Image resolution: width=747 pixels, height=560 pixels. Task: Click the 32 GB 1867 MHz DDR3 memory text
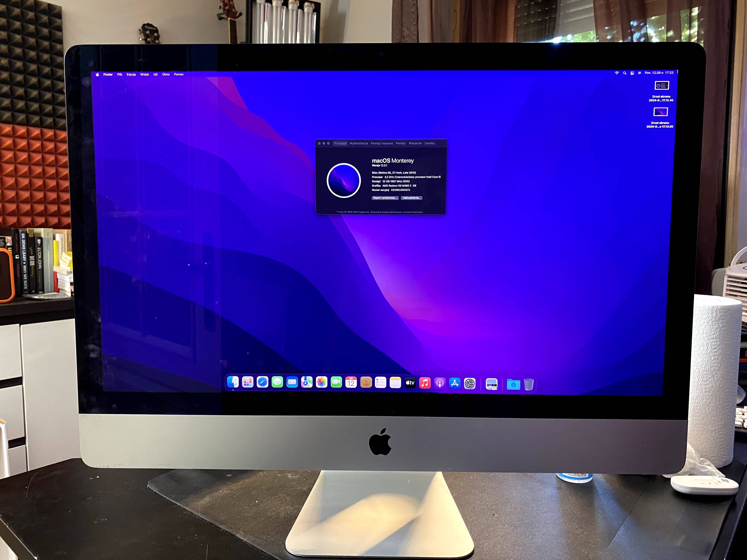[396, 181]
